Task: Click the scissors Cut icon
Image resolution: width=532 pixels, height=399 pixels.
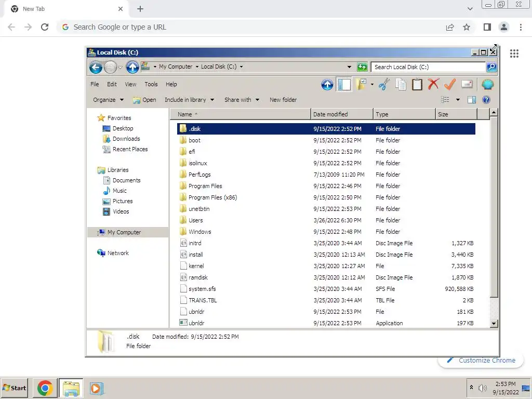Action: [x=384, y=85]
